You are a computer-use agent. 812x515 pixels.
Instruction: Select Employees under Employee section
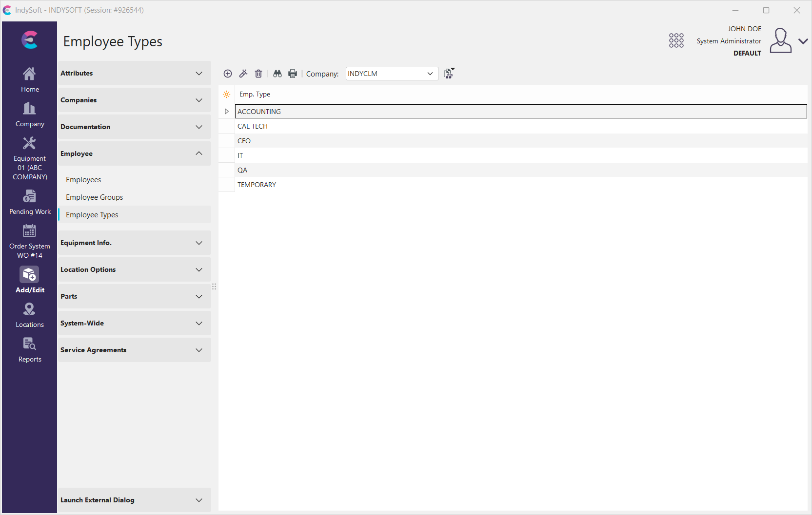click(83, 180)
